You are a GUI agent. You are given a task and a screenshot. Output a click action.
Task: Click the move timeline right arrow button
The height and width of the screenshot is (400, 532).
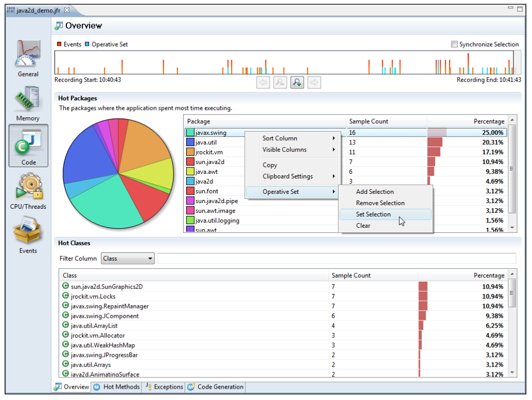[x=314, y=82]
